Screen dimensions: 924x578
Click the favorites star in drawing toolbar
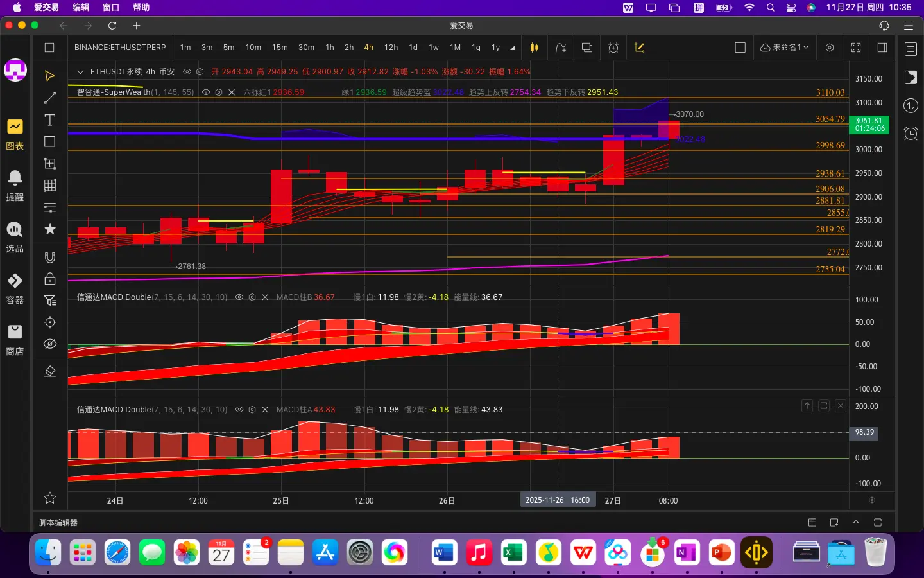[x=50, y=229]
